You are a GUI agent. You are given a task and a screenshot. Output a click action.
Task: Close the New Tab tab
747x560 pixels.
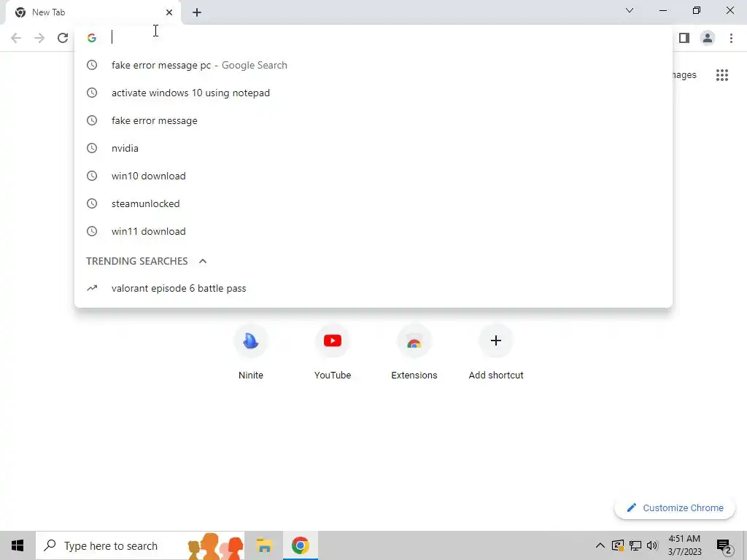169,12
